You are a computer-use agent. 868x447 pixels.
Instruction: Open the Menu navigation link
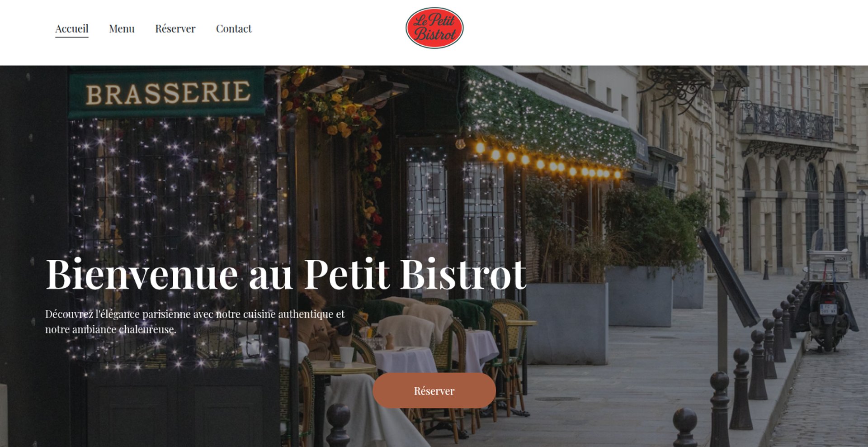click(x=122, y=29)
